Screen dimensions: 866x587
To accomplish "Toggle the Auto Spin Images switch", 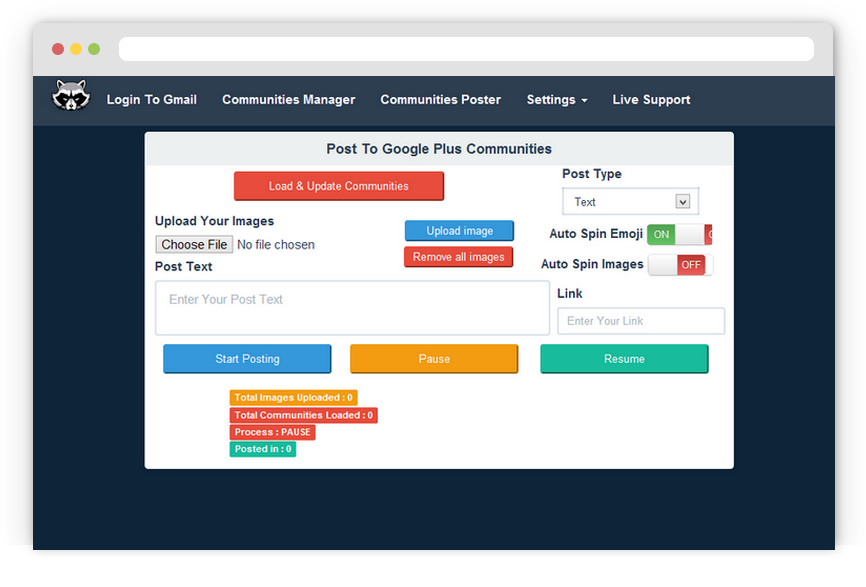I will coord(680,265).
